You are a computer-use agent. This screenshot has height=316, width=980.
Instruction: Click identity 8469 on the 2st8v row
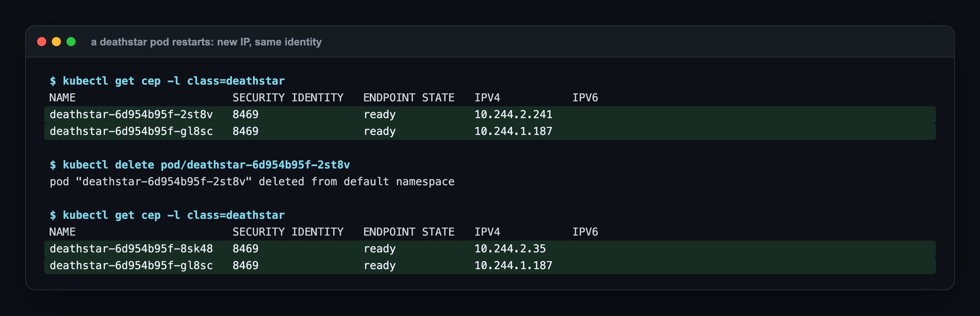tap(245, 114)
